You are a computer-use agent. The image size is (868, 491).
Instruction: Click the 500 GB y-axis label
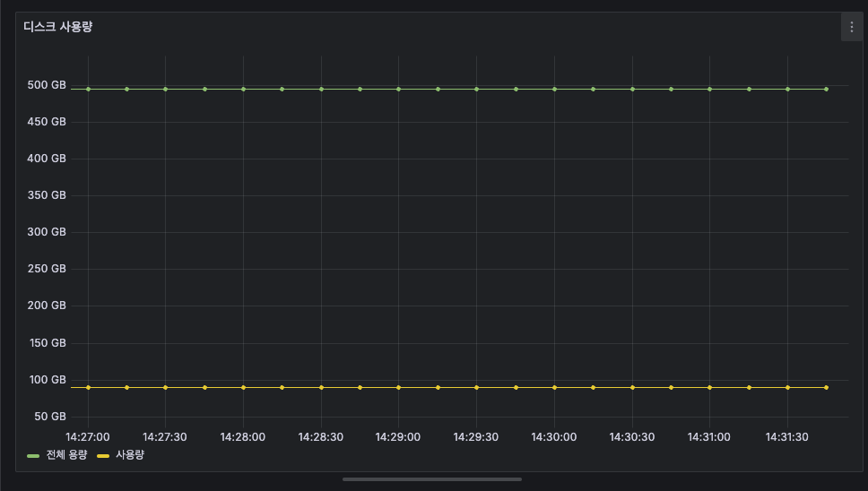click(x=47, y=85)
